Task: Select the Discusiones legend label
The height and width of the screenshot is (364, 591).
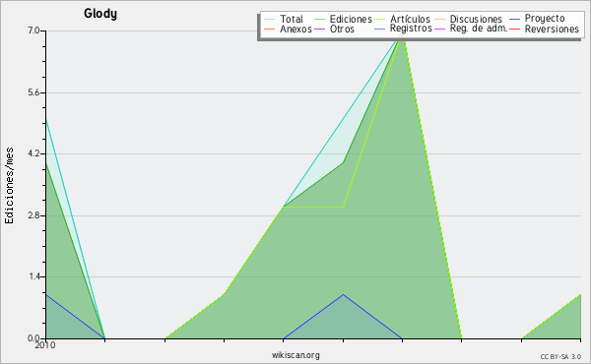Action: coord(476,19)
